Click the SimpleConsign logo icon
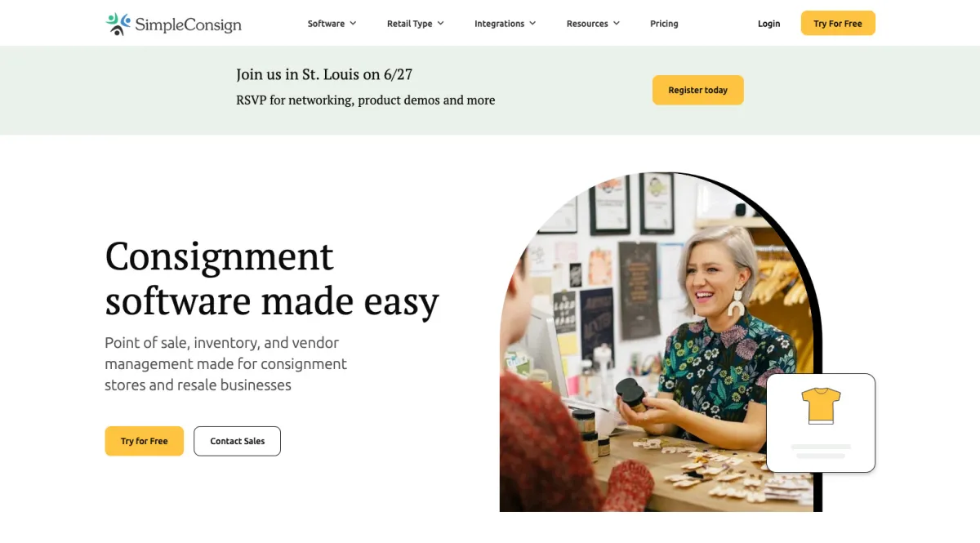This screenshot has width=980, height=543. point(118,24)
